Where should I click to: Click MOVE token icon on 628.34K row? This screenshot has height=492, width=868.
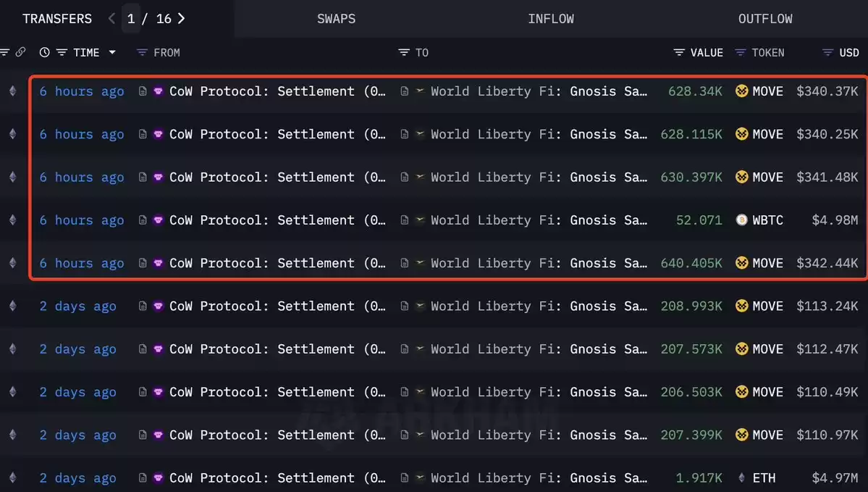pos(742,91)
